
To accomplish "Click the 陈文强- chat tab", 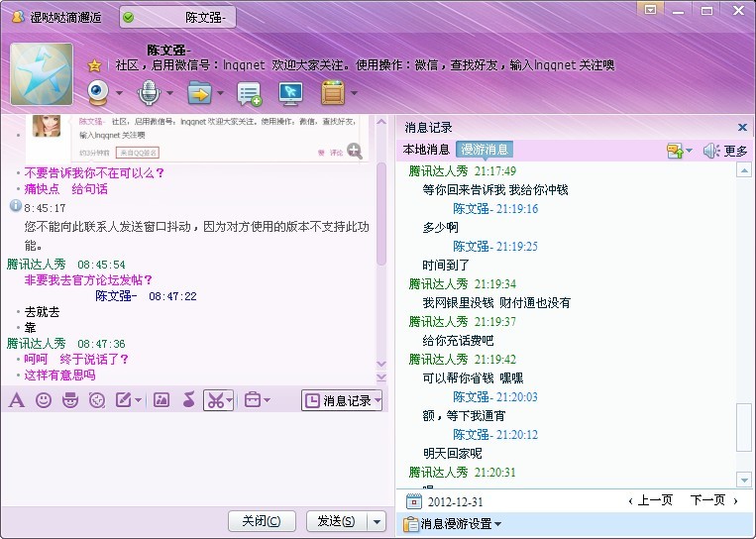I will [x=177, y=18].
